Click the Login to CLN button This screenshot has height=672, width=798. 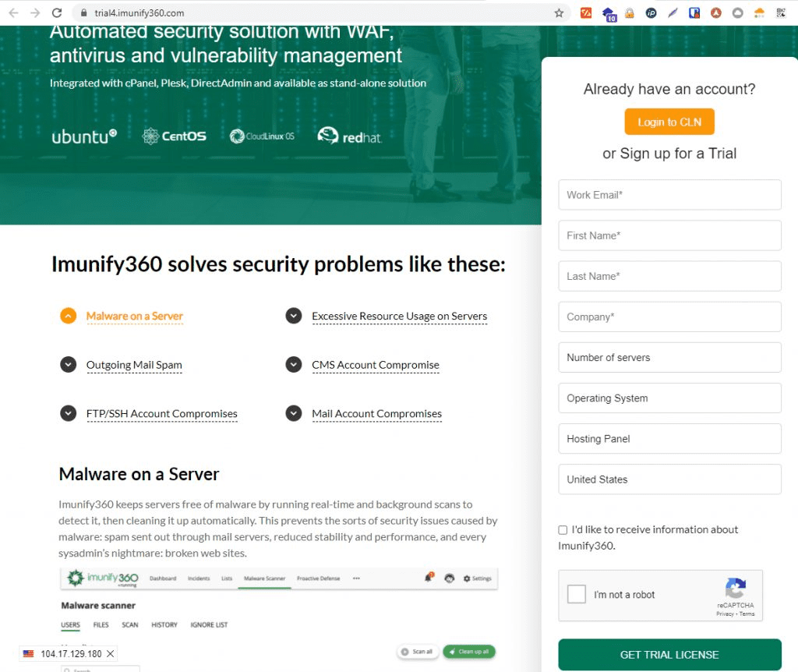click(x=669, y=122)
